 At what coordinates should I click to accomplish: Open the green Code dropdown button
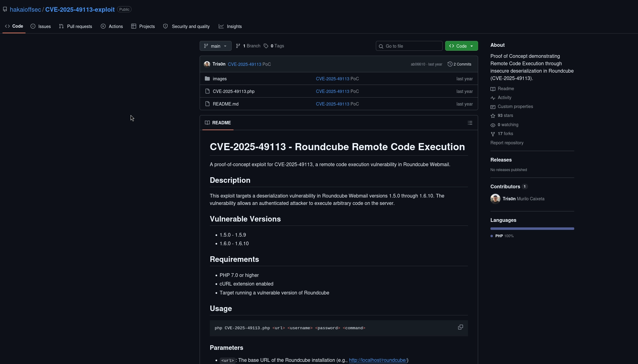point(461,46)
